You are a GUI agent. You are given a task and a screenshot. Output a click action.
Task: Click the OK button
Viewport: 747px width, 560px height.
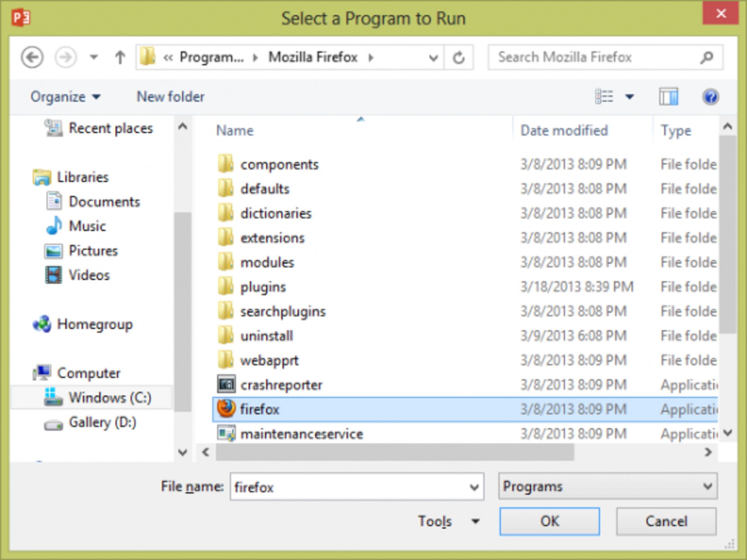(549, 521)
